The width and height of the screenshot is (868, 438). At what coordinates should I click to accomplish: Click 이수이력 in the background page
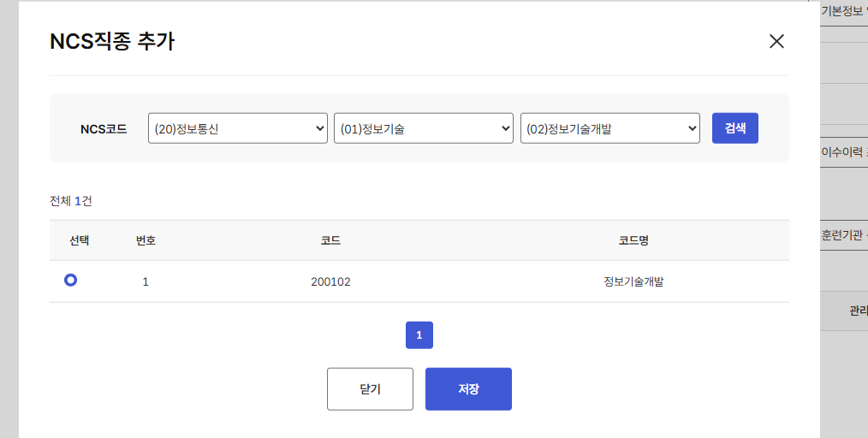(x=842, y=151)
